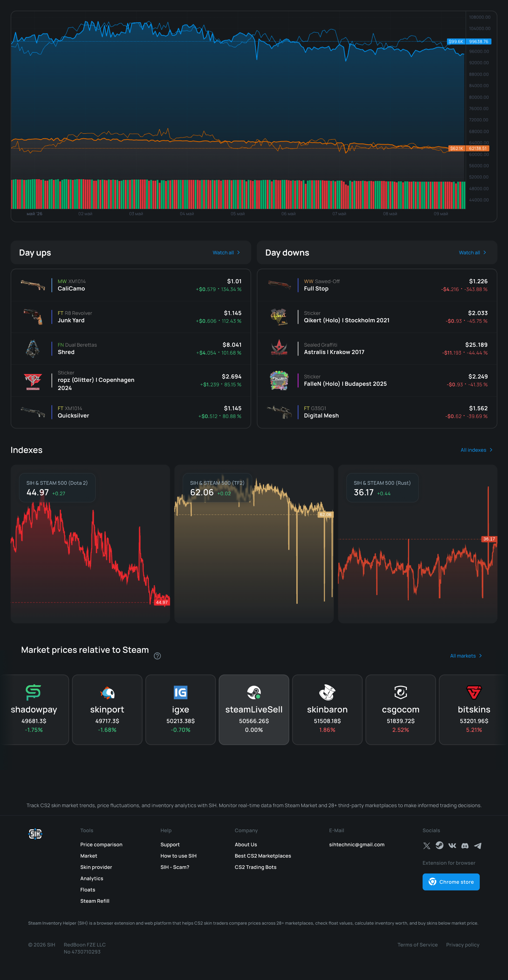This screenshot has width=508, height=980.
Task: Open the SIH & STEAM 500 (Rust) index chart
Action: tap(418, 544)
